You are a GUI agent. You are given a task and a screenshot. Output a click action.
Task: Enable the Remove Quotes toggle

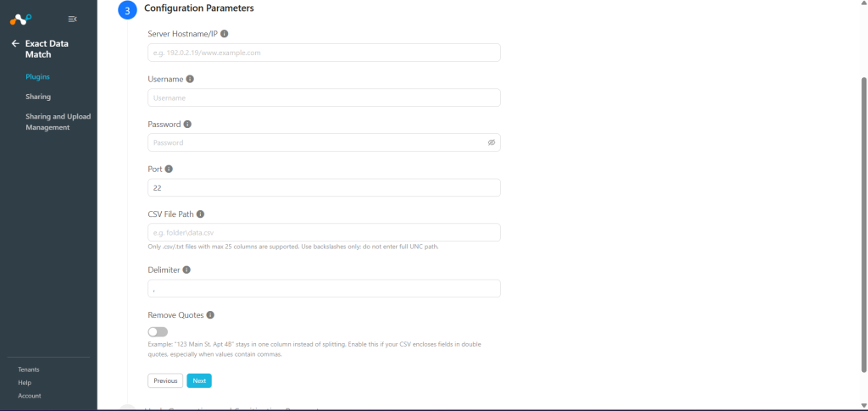pos(158,332)
